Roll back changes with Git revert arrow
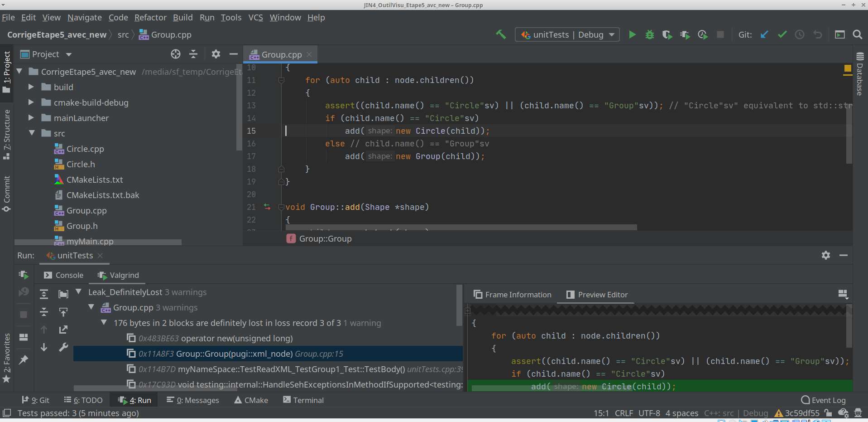This screenshot has height=422, width=868. point(817,34)
